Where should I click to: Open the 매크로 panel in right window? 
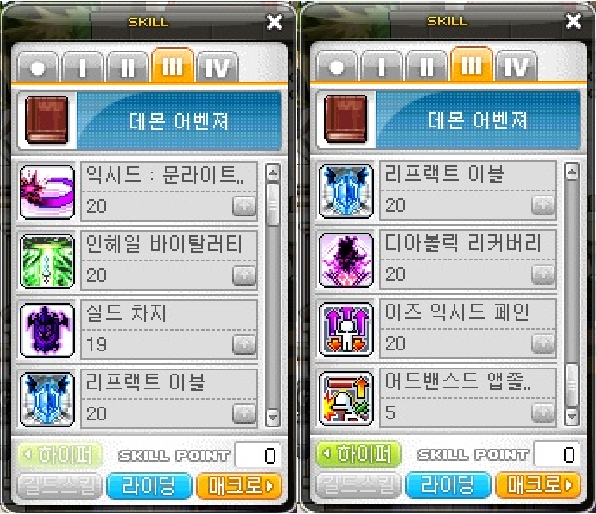point(538,485)
